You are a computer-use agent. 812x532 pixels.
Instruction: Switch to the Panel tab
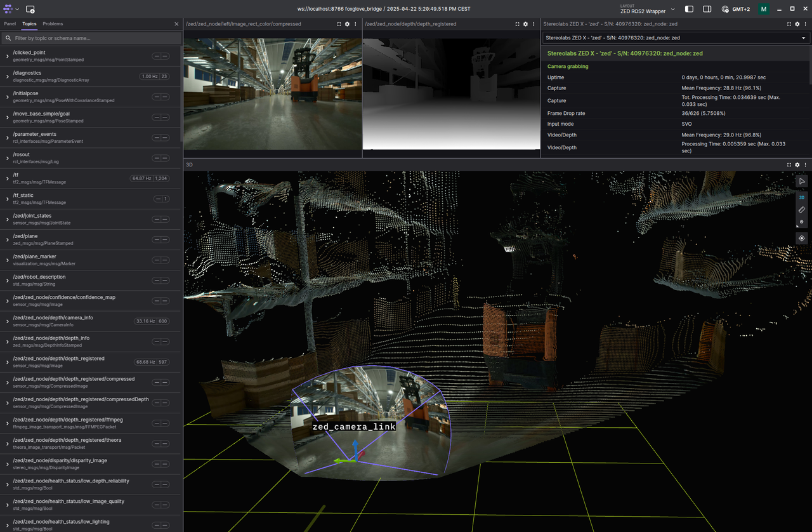pos(10,23)
